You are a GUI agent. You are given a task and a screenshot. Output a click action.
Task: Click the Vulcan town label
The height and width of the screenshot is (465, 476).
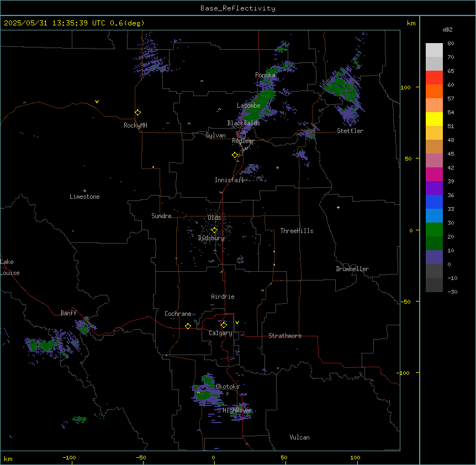300,437
